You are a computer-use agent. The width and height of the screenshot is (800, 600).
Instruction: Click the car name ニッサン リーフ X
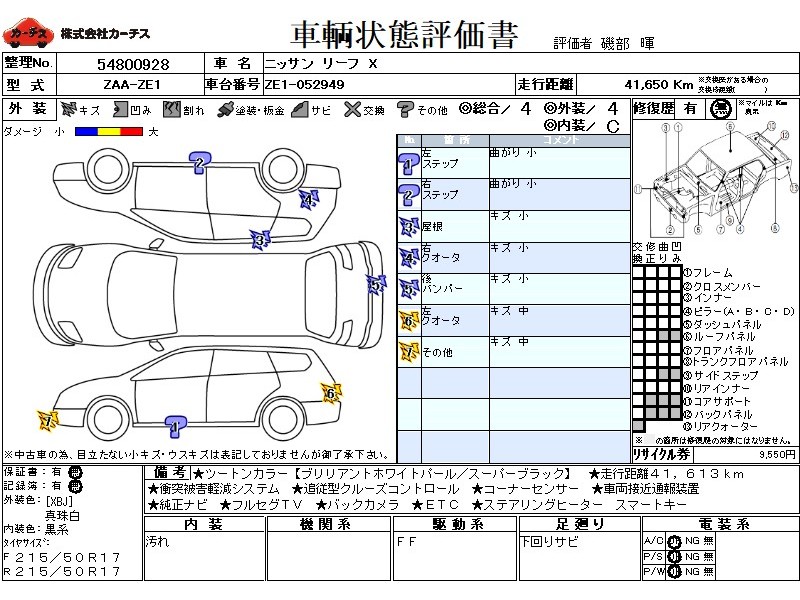tap(321, 64)
